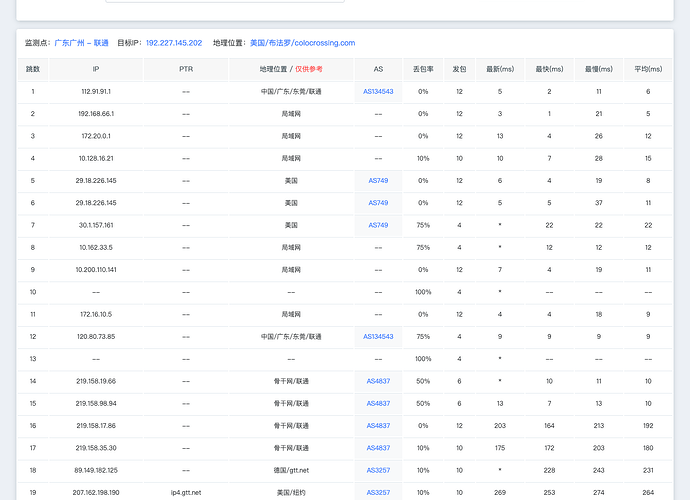Select IP cell 172.20.0.1

click(x=96, y=136)
